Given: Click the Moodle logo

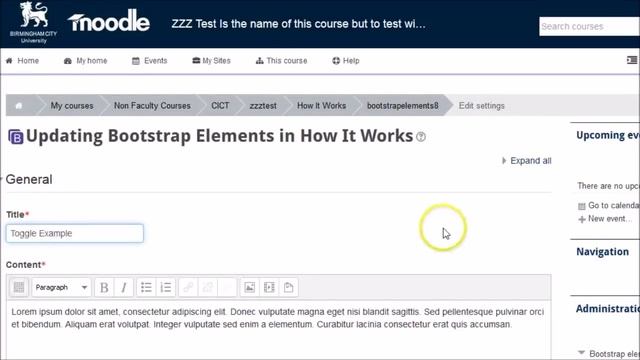Looking at the screenshot, I should click(x=109, y=21).
